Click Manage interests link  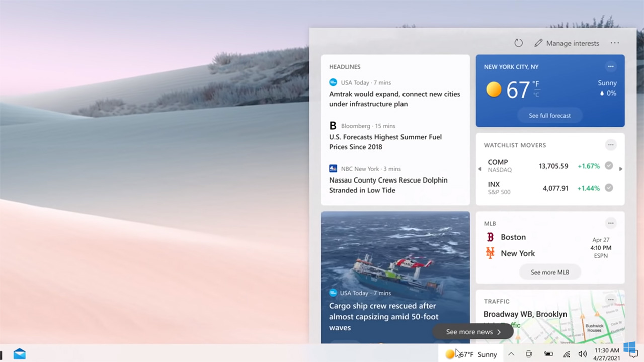click(x=573, y=43)
